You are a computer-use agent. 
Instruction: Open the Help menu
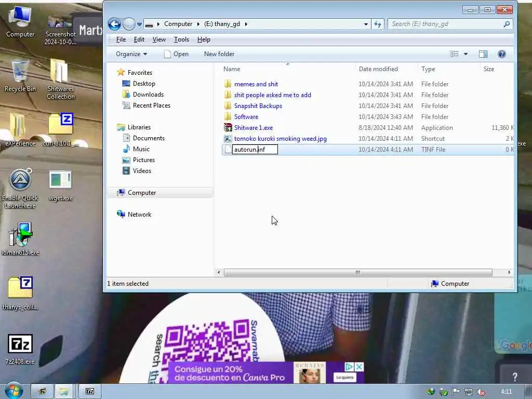[x=204, y=39]
